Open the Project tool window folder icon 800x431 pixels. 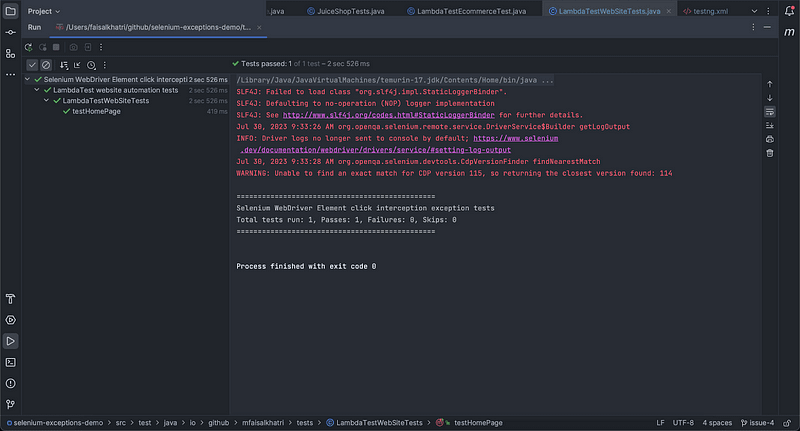pos(10,11)
